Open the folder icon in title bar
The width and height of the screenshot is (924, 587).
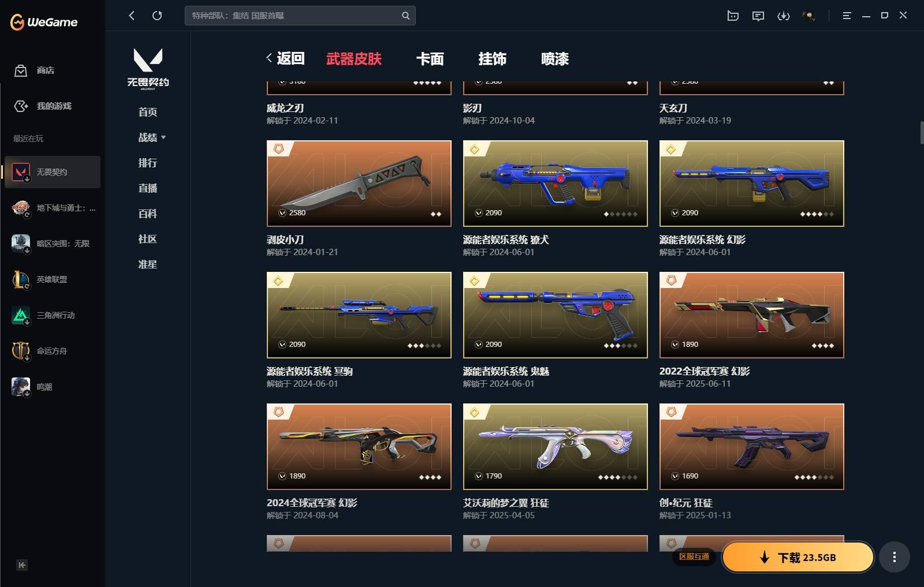pyautogui.click(x=733, y=16)
